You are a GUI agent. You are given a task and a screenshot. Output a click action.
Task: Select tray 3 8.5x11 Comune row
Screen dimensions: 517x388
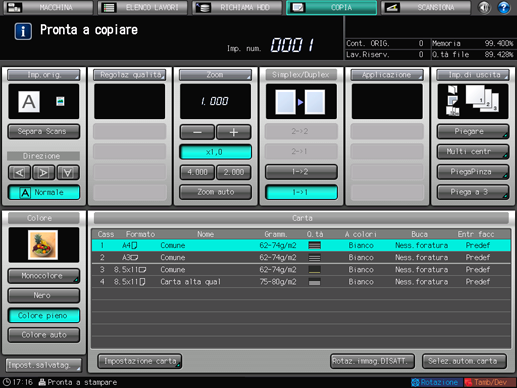coord(301,270)
